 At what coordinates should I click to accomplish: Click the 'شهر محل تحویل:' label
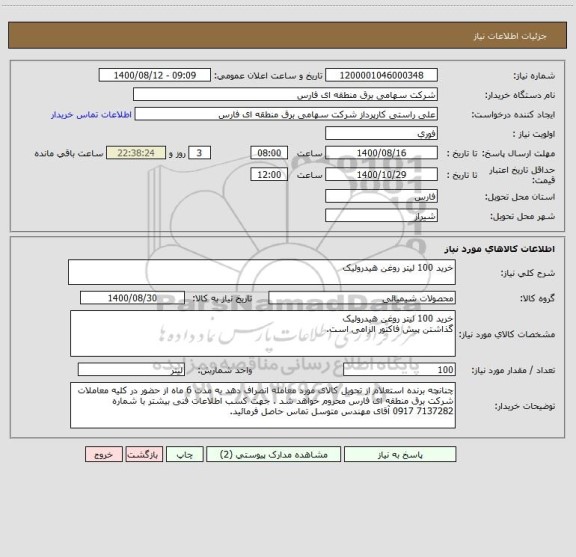(x=522, y=216)
